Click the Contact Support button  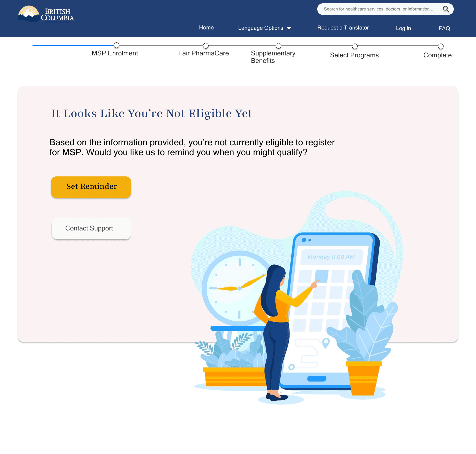(x=91, y=229)
